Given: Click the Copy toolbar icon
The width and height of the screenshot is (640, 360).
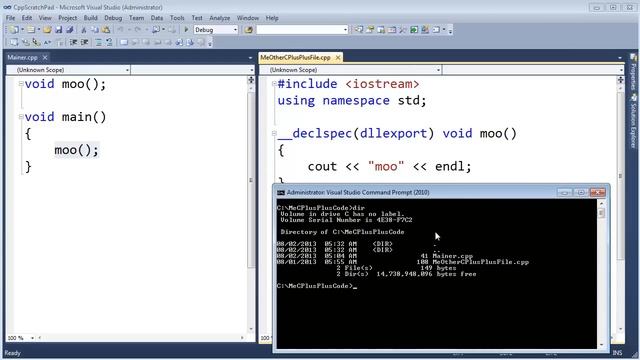Looking at the screenshot, I should (x=94, y=30).
